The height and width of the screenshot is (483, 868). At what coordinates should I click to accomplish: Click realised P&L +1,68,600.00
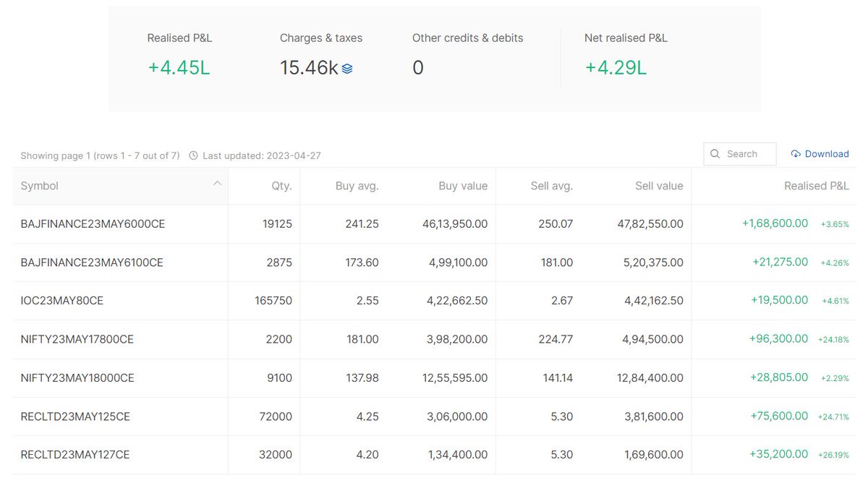point(775,223)
